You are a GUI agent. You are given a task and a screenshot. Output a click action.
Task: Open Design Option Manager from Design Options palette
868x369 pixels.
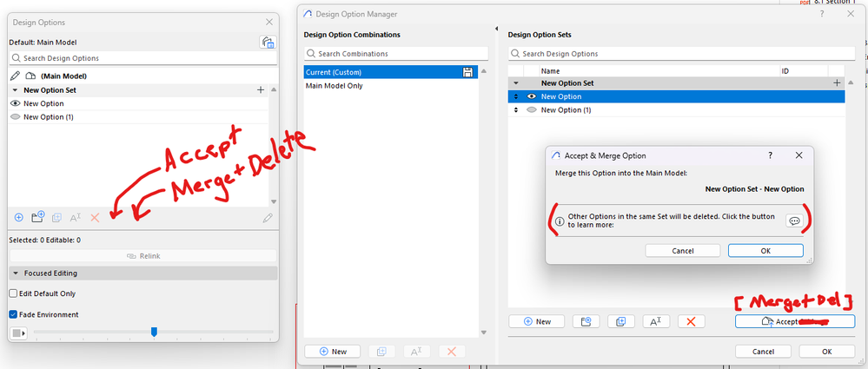tap(268, 42)
